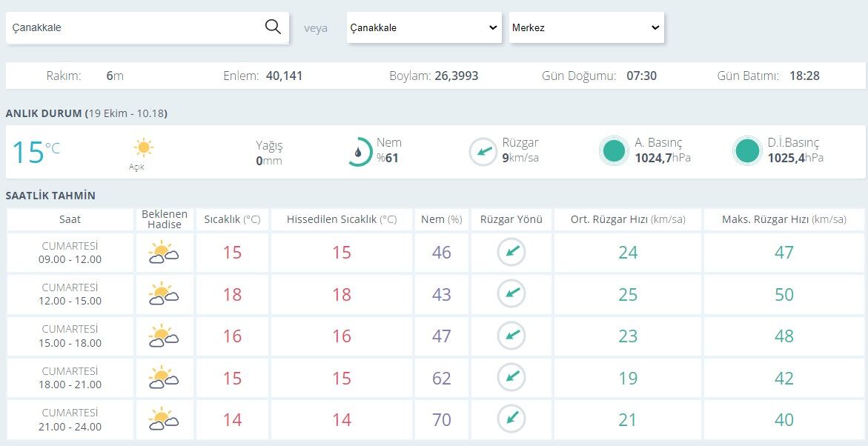Open the Çanakkale province dropdown
This screenshot has width=868, height=446.
(424, 27)
